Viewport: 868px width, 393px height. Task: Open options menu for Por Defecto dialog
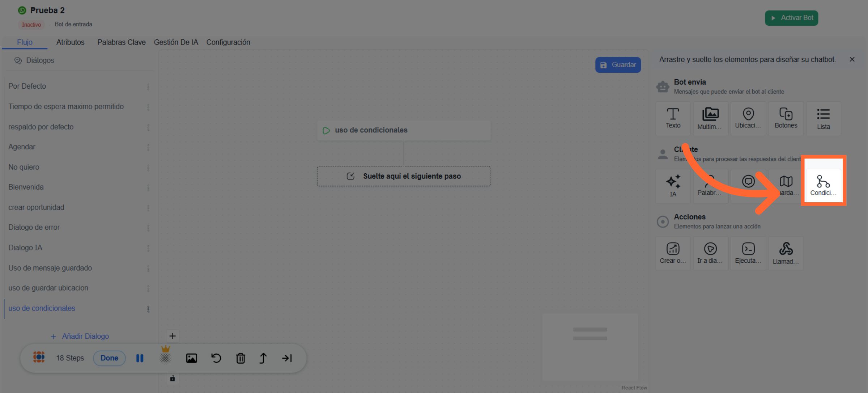148,86
